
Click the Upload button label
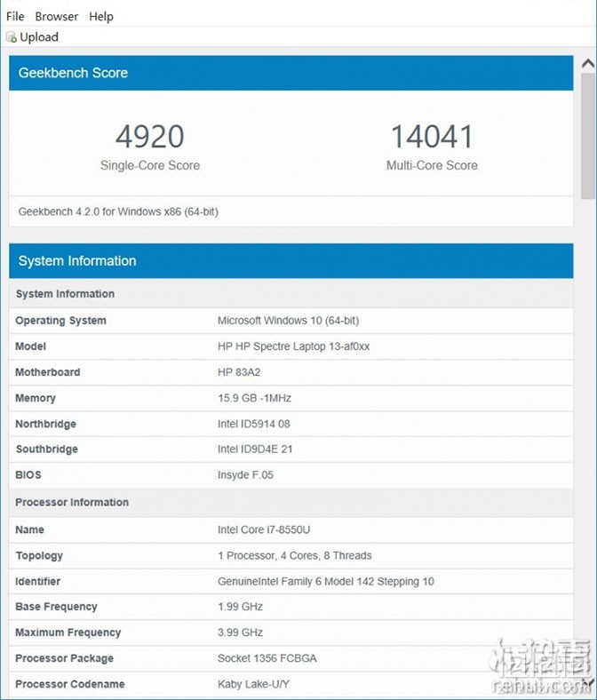coord(39,37)
